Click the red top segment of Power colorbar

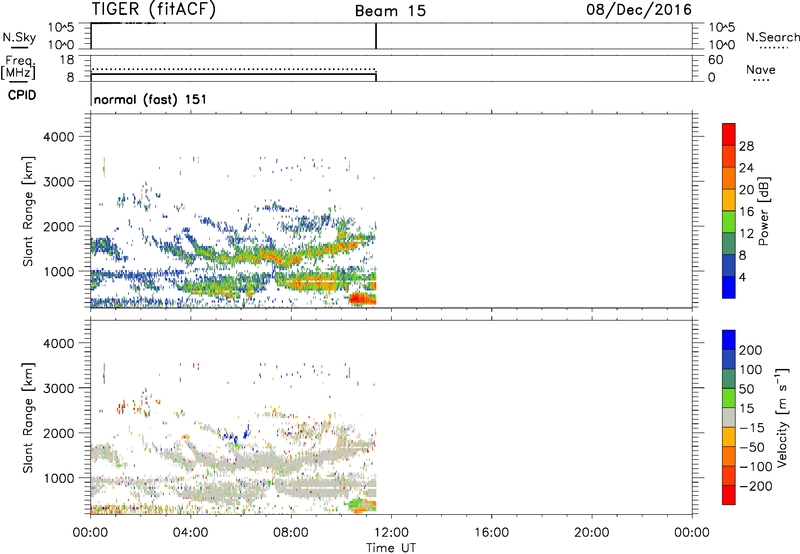pyautogui.click(x=729, y=134)
